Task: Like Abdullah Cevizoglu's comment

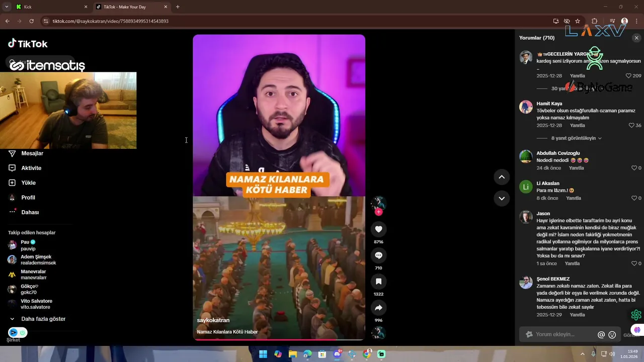Action: (634, 168)
